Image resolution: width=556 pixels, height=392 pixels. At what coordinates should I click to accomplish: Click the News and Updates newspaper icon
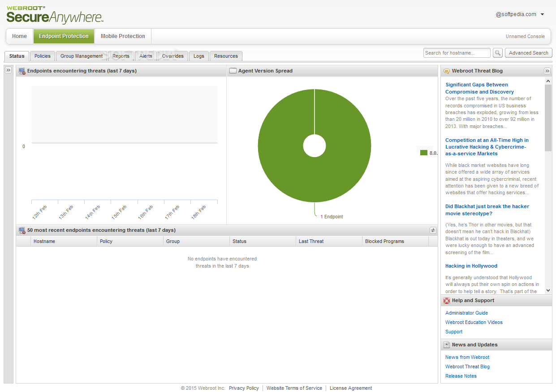447,345
